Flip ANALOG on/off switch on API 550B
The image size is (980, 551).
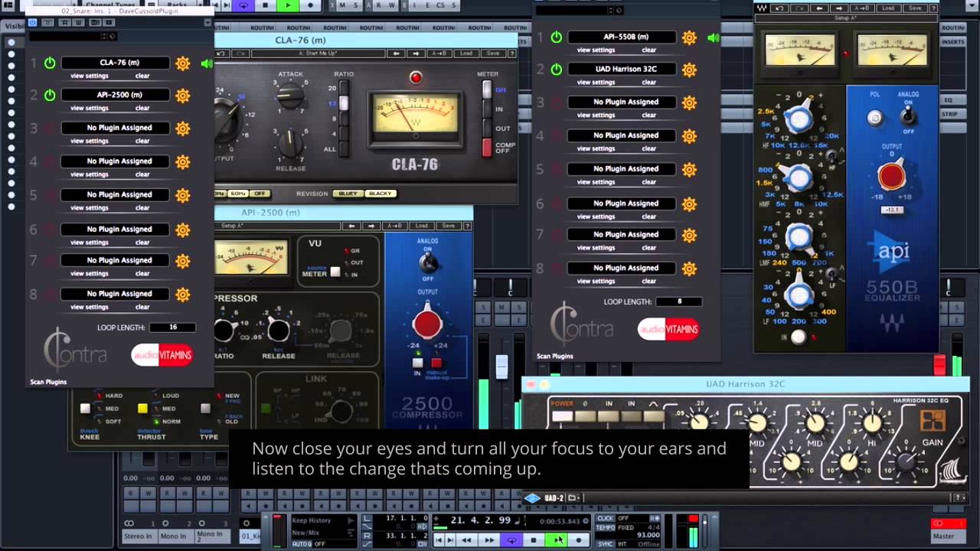908,116
